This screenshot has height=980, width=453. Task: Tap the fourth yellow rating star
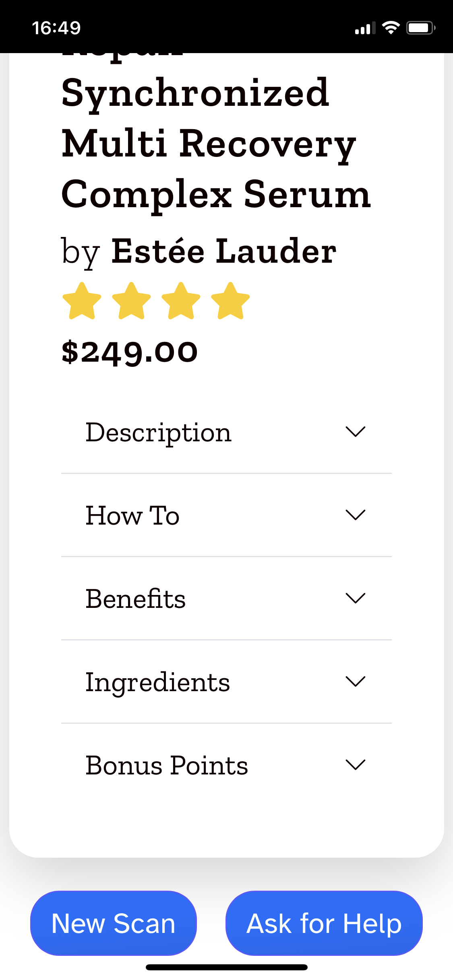230,301
